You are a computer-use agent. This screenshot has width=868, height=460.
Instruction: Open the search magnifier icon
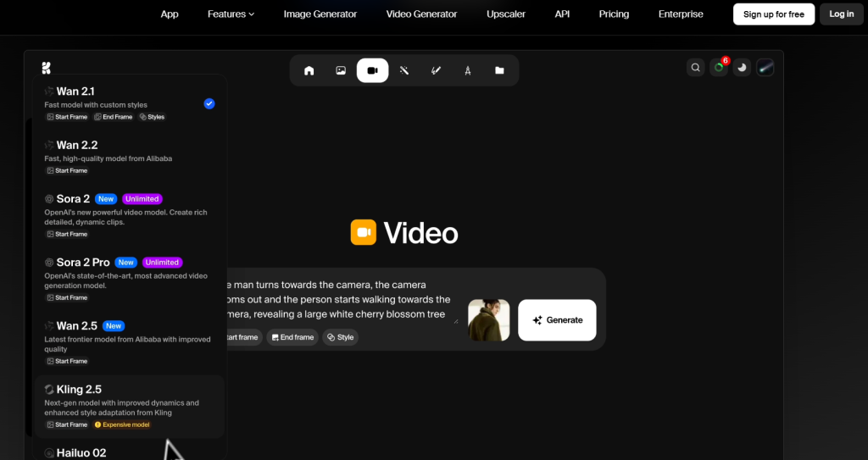click(x=695, y=68)
